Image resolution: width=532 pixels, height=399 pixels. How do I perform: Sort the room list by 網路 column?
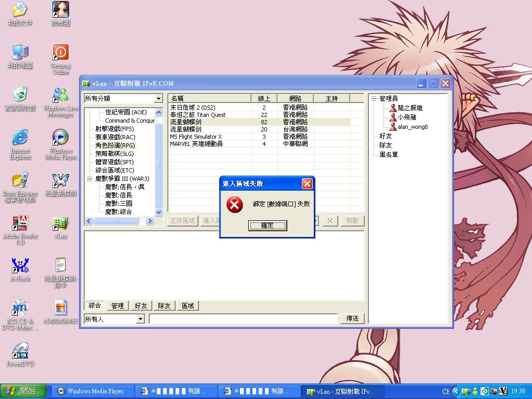point(295,98)
